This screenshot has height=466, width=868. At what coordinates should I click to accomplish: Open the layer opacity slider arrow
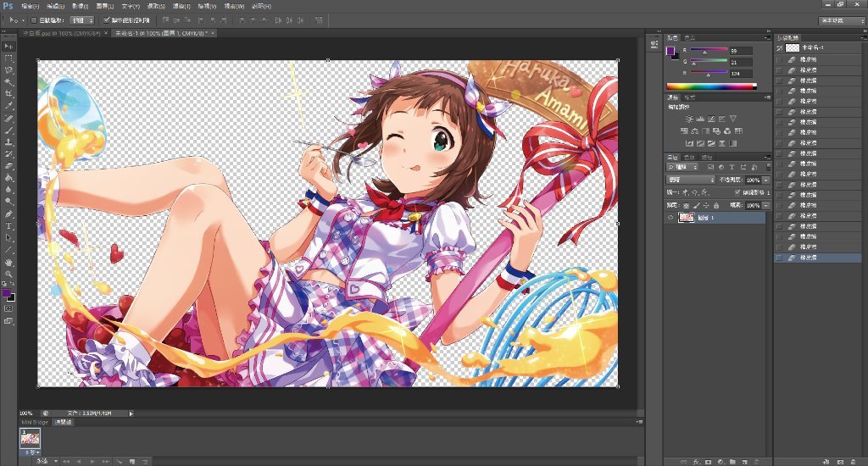pyautogui.click(x=766, y=180)
